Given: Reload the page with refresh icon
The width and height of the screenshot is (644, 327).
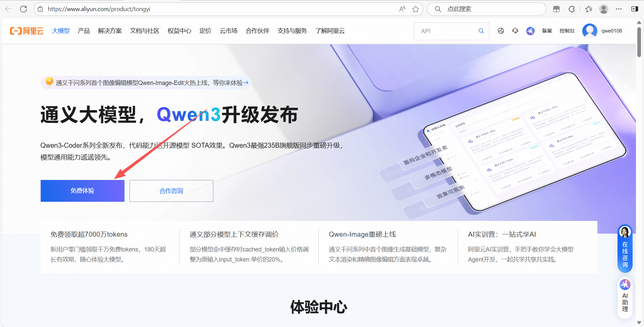Looking at the screenshot, I should pos(23,9).
